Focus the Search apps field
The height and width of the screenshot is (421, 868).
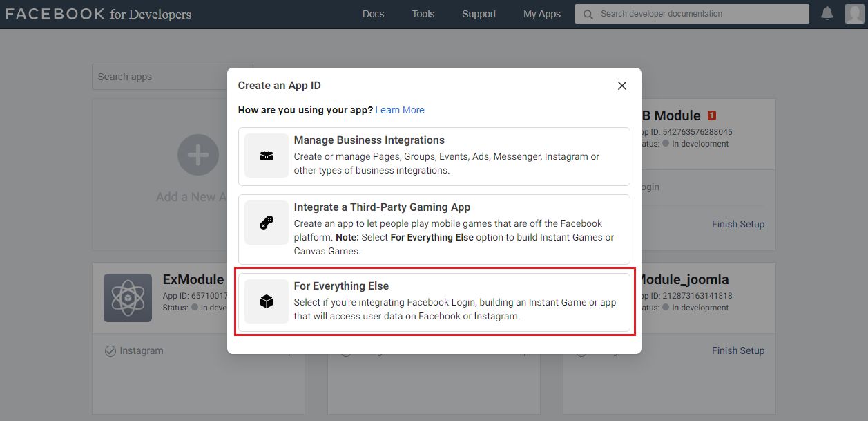(160, 77)
